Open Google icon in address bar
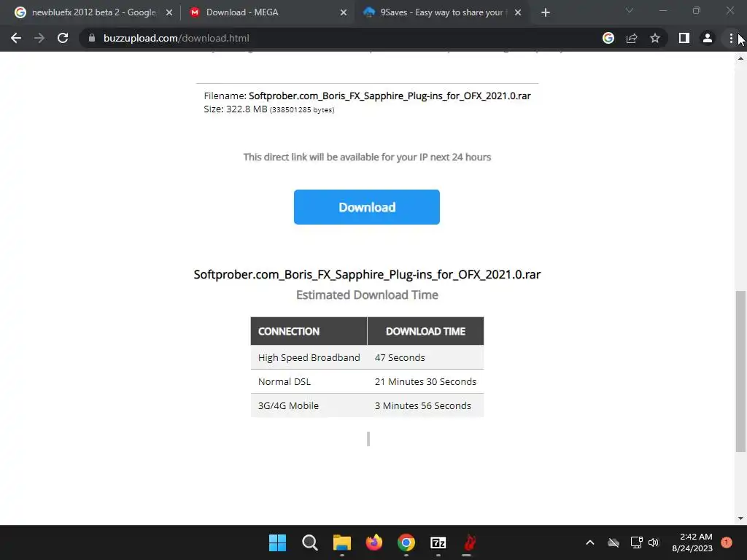The height and width of the screenshot is (560, 747). (608, 38)
